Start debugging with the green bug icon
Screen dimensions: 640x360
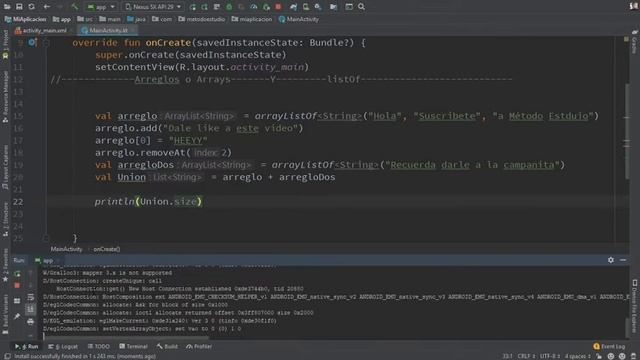point(229,7)
